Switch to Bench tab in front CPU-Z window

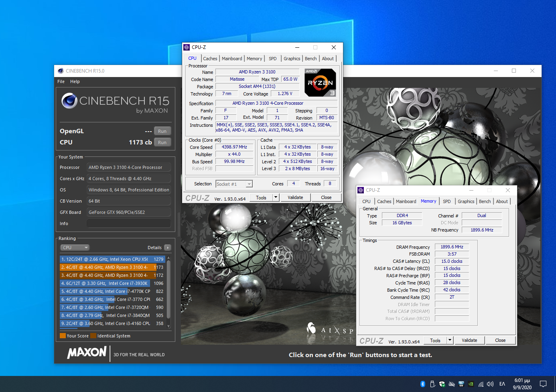pyautogui.click(x=311, y=59)
